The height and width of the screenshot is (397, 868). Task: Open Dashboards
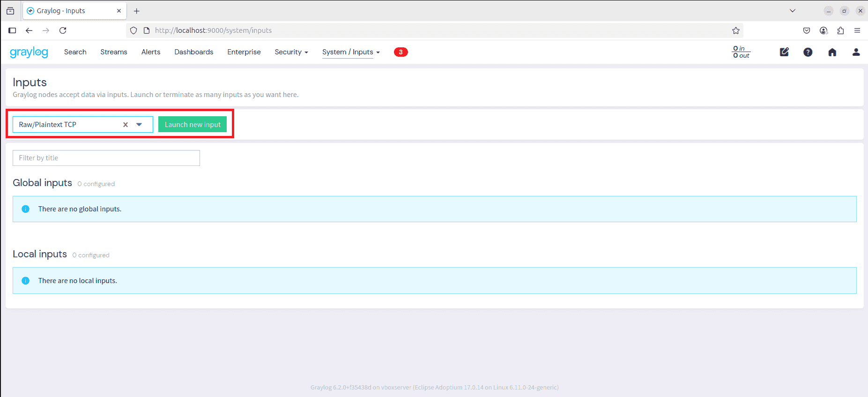click(x=194, y=52)
